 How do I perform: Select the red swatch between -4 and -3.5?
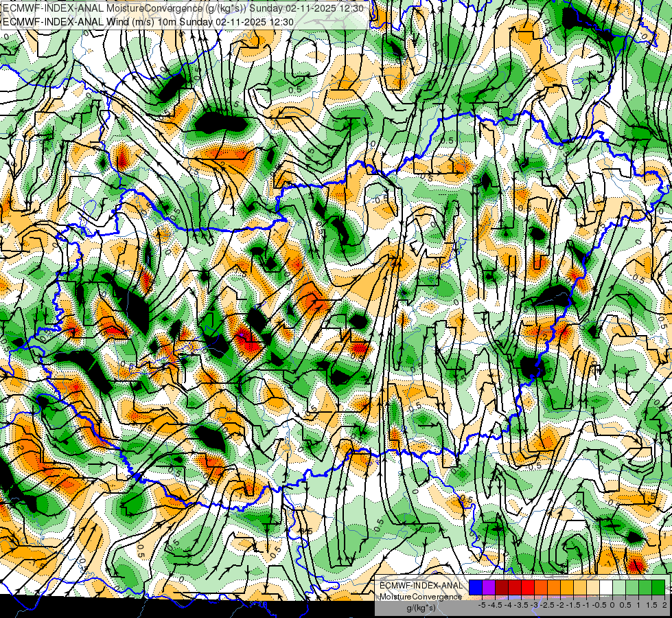515,588
